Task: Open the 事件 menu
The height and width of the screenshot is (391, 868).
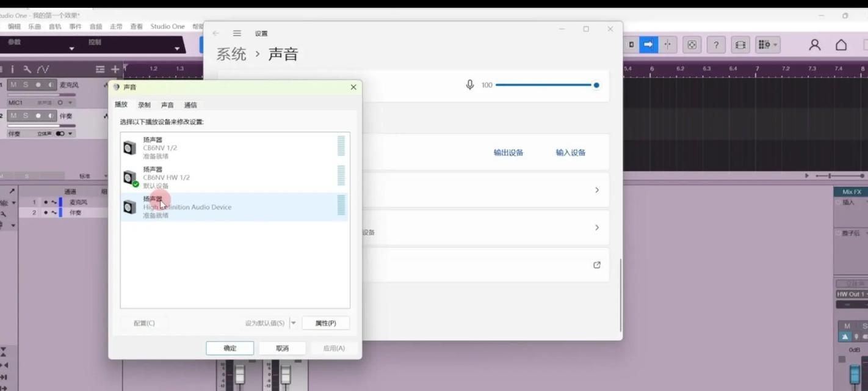Action: click(75, 27)
